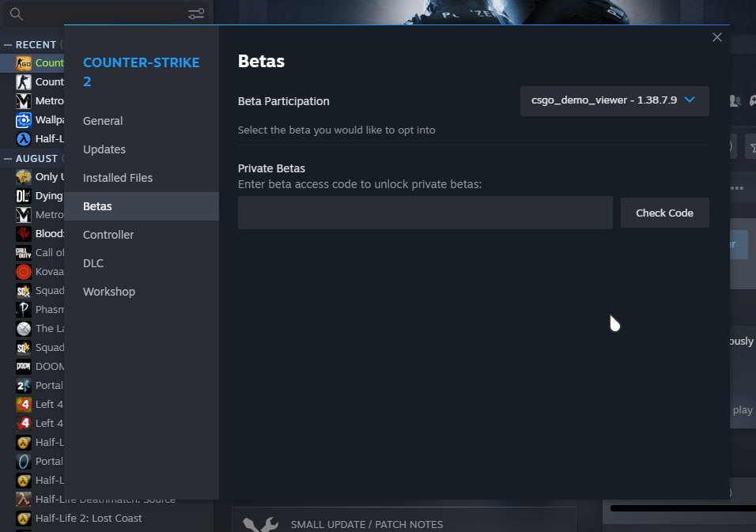This screenshot has height=532, width=756.
Task: Click the blue ring Portal icon
Action: (x=23, y=461)
